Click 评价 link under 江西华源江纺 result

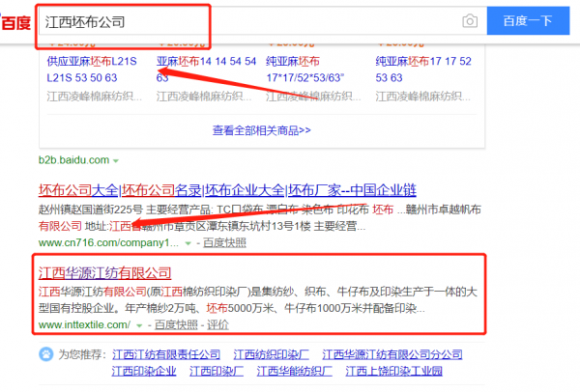(x=217, y=325)
